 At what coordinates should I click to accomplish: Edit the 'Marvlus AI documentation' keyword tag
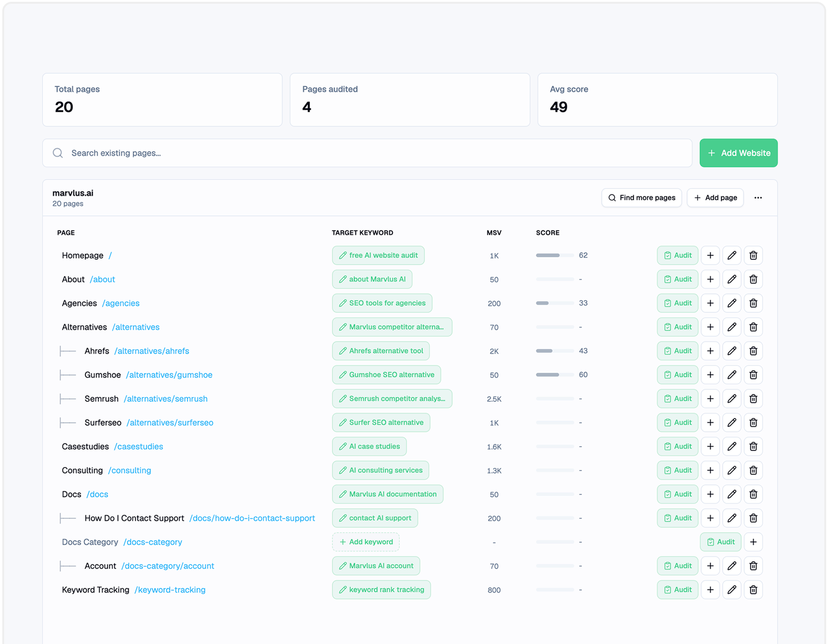(388, 494)
